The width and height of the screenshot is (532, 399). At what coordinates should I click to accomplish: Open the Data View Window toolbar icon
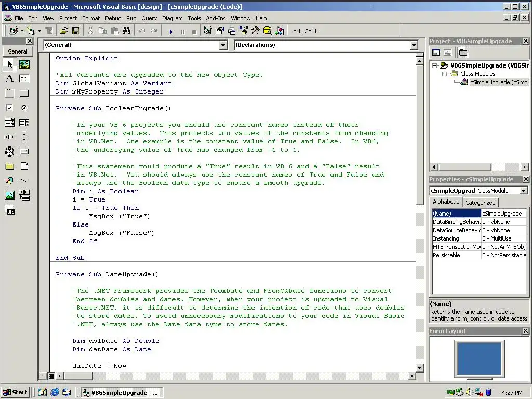coord(268,31)
